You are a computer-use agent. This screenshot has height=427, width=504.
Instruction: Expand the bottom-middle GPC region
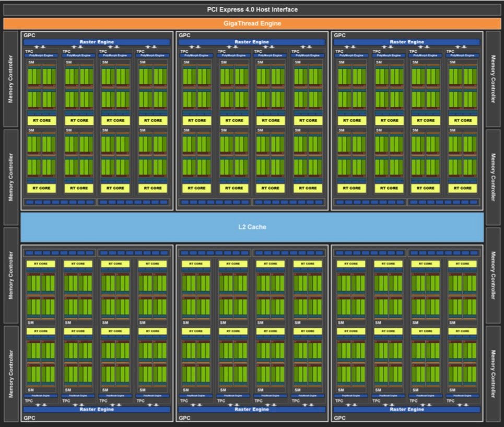(184, 418)
